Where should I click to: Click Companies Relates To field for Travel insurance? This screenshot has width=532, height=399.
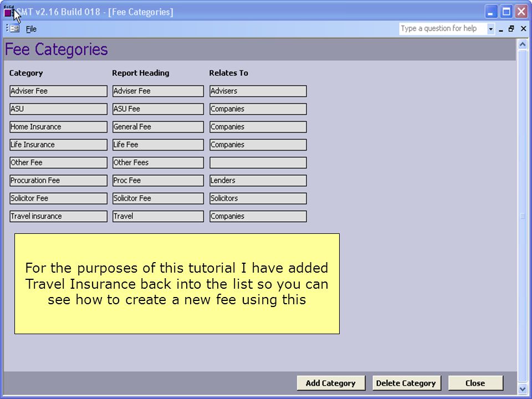258,216
